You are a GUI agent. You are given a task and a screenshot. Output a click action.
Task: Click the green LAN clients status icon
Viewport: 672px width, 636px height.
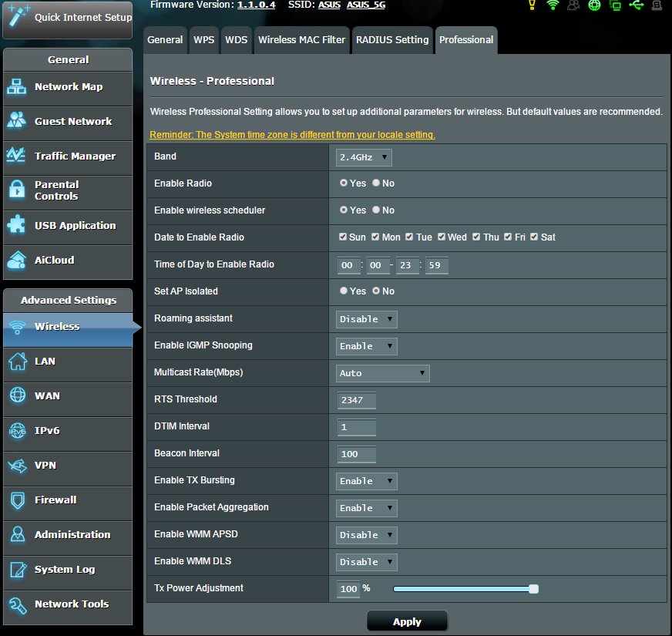click(615, 5)
